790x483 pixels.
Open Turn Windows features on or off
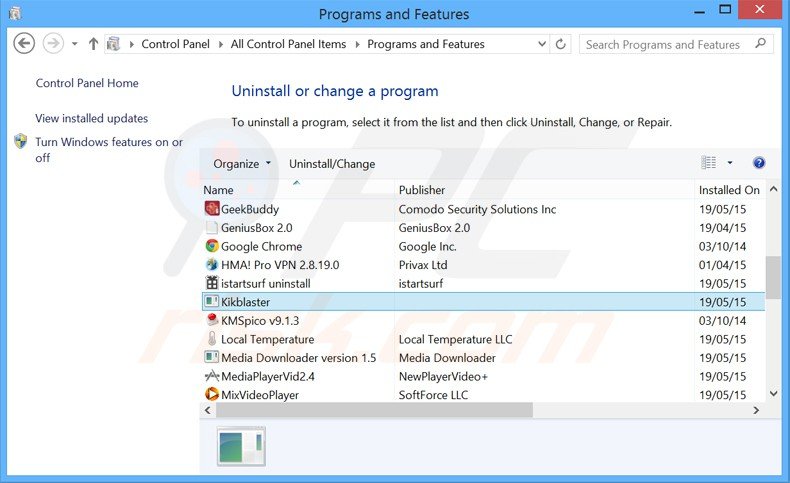click(109, 150)
